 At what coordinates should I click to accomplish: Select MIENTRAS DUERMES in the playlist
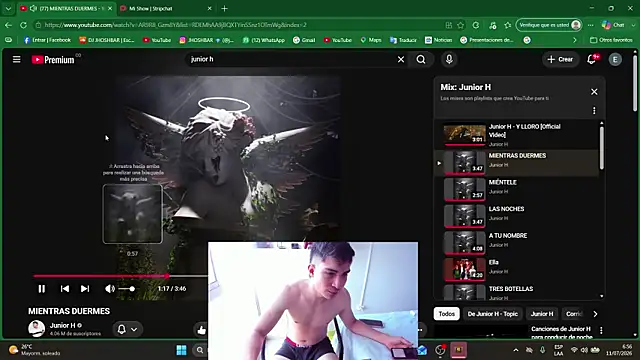518,162
